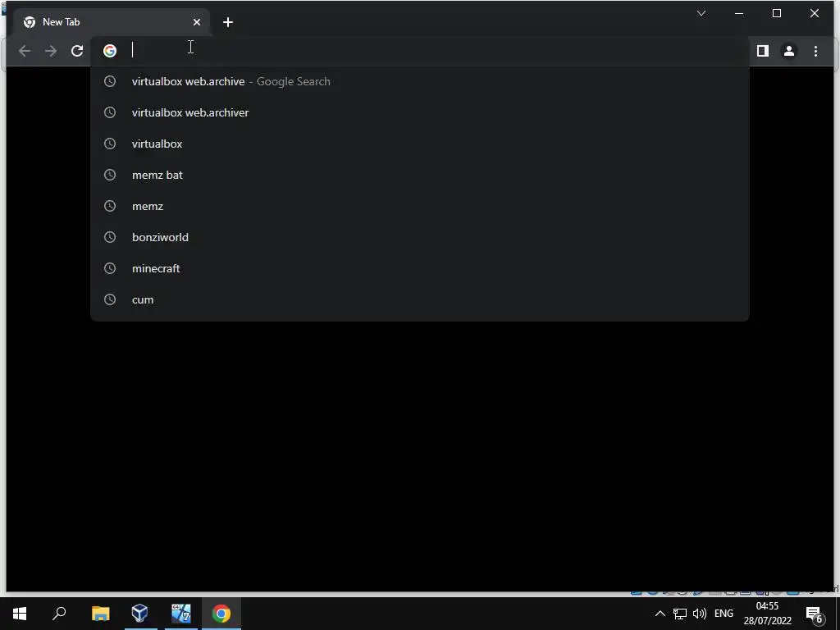Open a new tab with plus button

[x=228, y=22]
